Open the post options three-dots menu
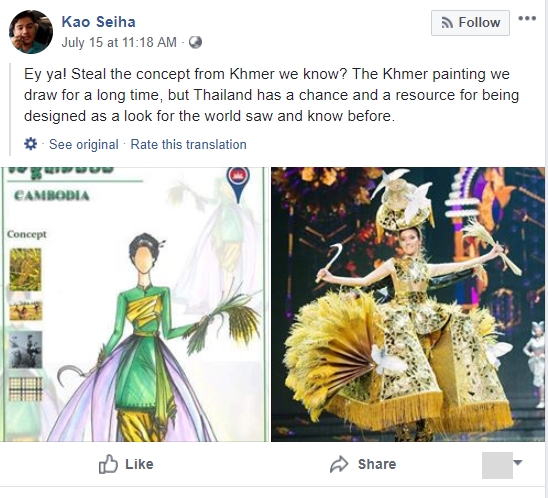This screenshot has height=498, width=548. click(527, 19)
